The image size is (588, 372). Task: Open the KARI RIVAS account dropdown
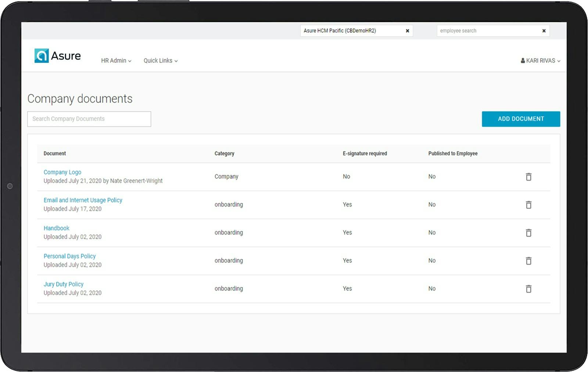click(540, 60)
